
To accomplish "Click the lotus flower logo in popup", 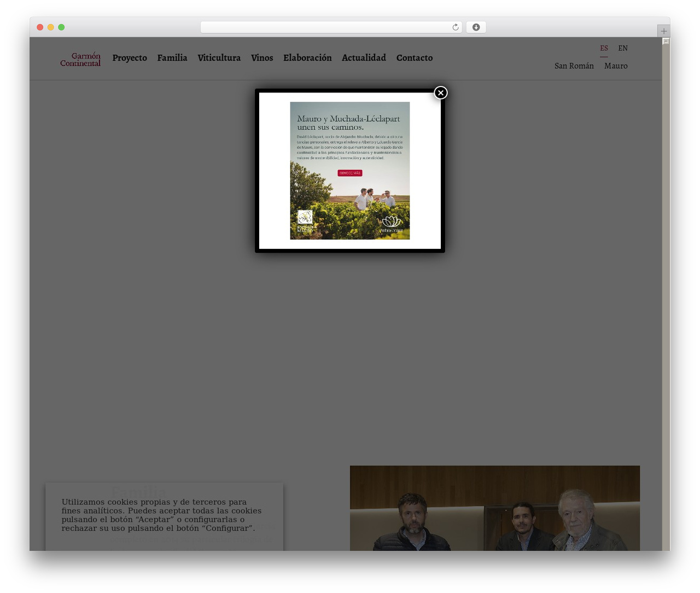I will click(392, 224).
